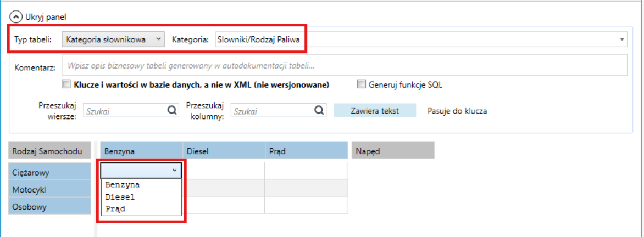The image size is (644, 237).
Task: Click search icon in Przeszukaj wiersze field
Action: [172, 110]
